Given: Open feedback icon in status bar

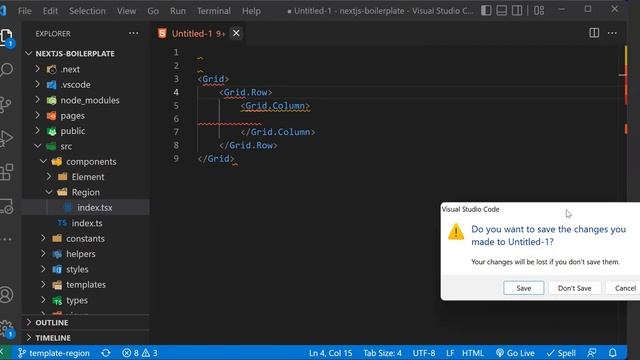Looking at the screenshot, I should pyautogui.click(x=591, y=353).
